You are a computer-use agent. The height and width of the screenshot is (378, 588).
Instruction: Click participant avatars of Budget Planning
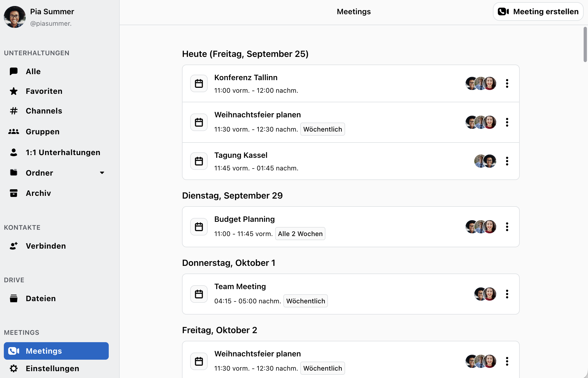click(x=481, y=227)
